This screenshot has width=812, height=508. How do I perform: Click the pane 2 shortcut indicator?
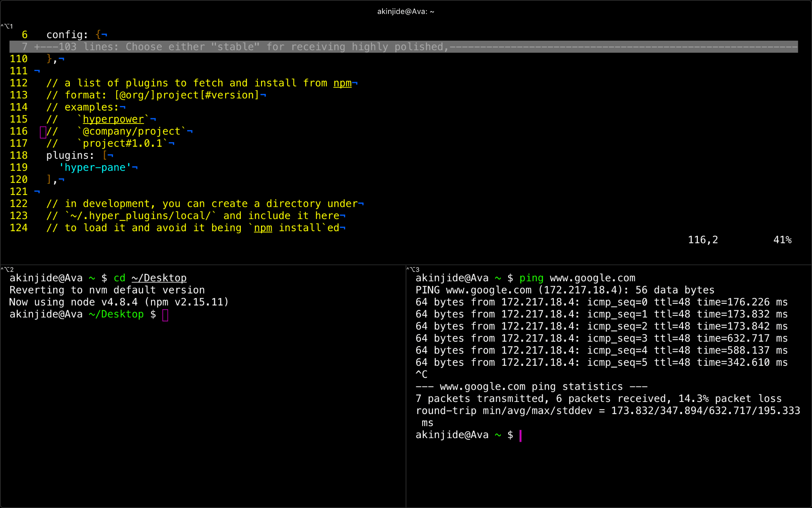click(x=7, y=269)
